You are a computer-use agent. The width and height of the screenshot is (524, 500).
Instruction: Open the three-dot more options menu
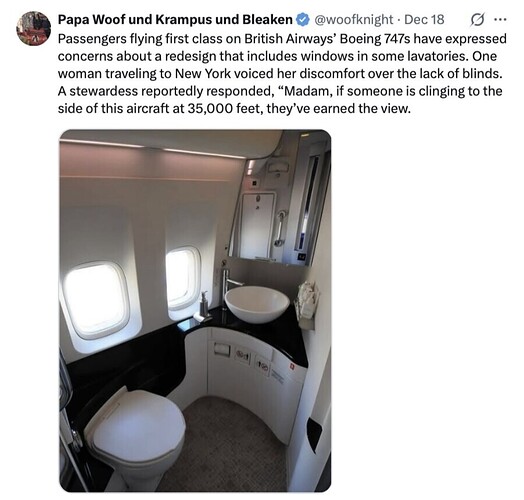500,20
